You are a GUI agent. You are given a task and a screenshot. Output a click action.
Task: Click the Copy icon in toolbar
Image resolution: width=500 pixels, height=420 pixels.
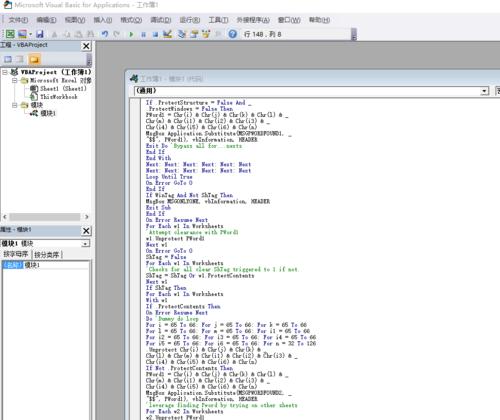tap(67, 34)
